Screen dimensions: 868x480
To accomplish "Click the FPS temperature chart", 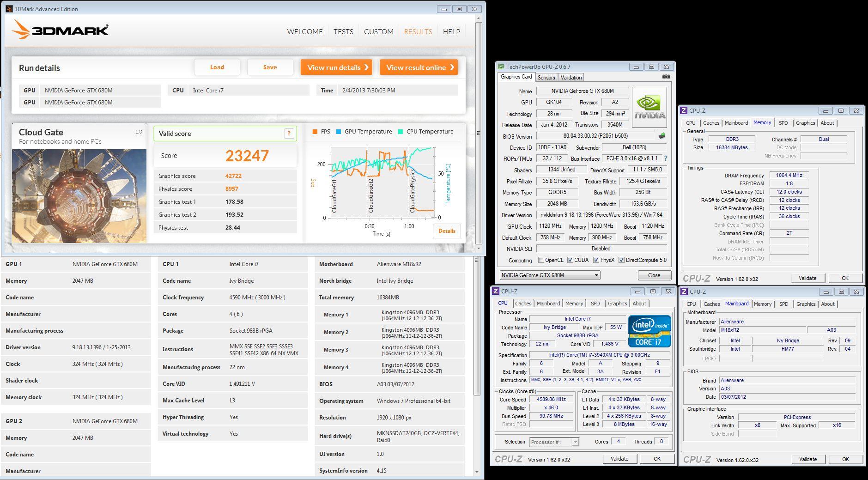I will pos(382,182).
